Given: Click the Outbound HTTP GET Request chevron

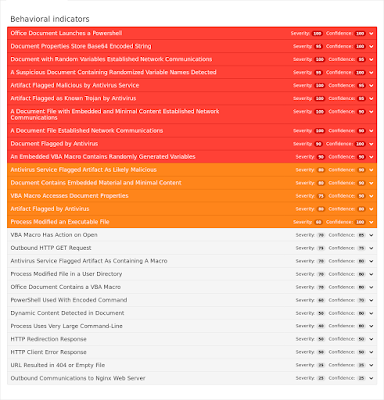Looking at the screenshot, I should click(371, 248).
